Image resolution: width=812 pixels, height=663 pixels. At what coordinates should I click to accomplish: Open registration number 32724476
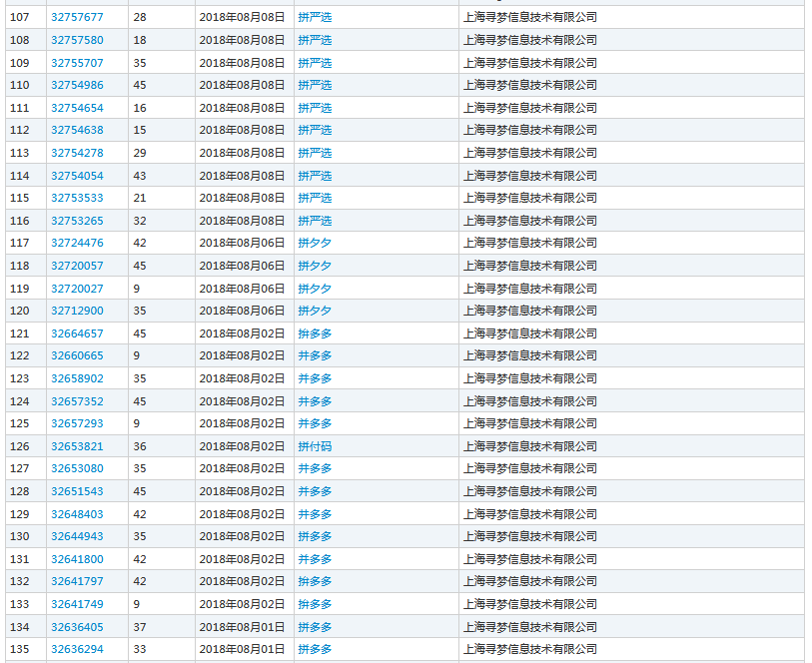click(x=77, y=243)
